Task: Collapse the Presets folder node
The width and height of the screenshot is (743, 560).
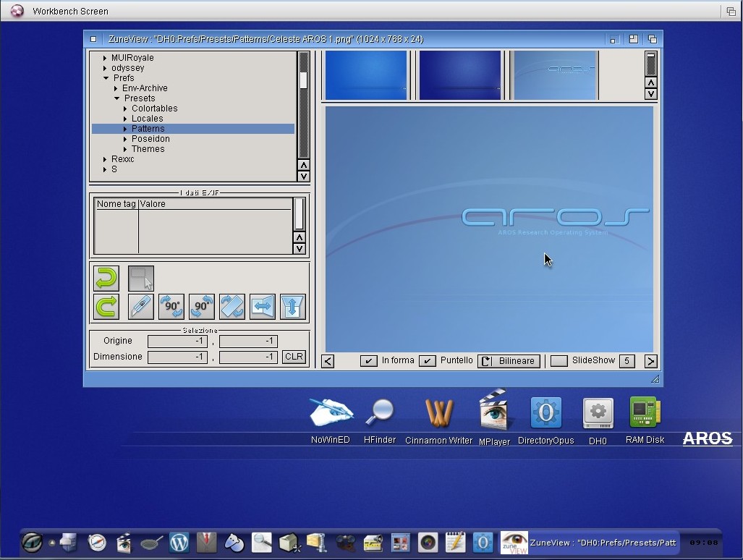Action: coord(116,98)
